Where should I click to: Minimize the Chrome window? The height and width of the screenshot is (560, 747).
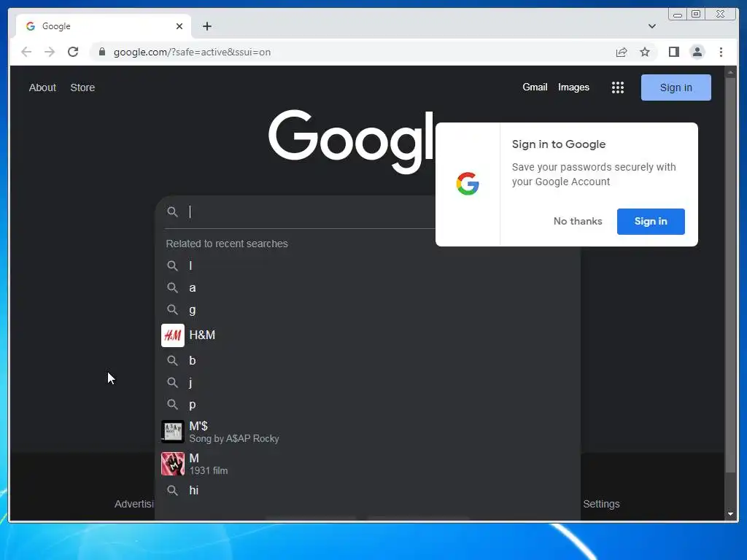(678, 15)
